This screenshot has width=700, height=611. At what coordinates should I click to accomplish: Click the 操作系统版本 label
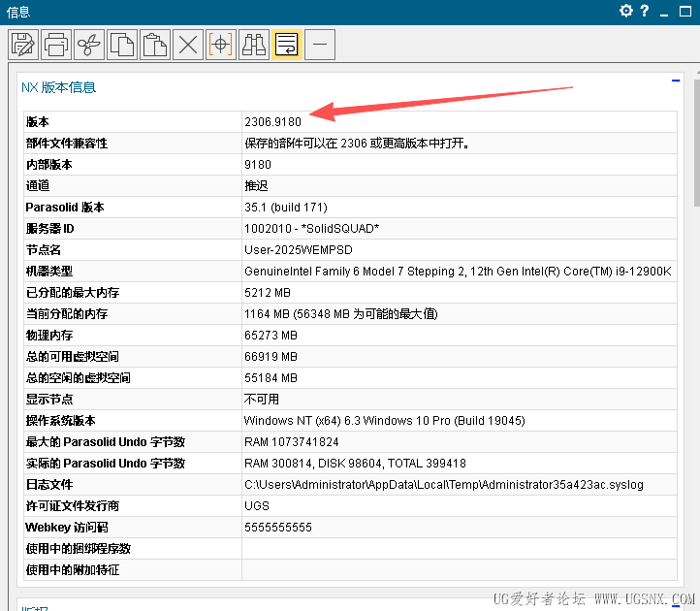[x=61, y=421]
